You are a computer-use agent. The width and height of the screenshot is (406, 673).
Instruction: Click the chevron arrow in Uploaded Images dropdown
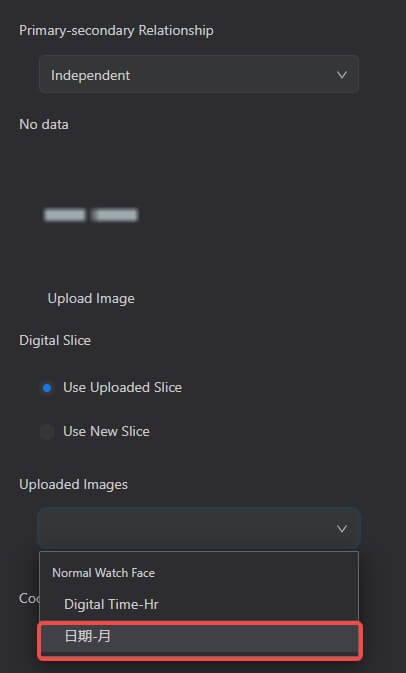pos(342,529)
